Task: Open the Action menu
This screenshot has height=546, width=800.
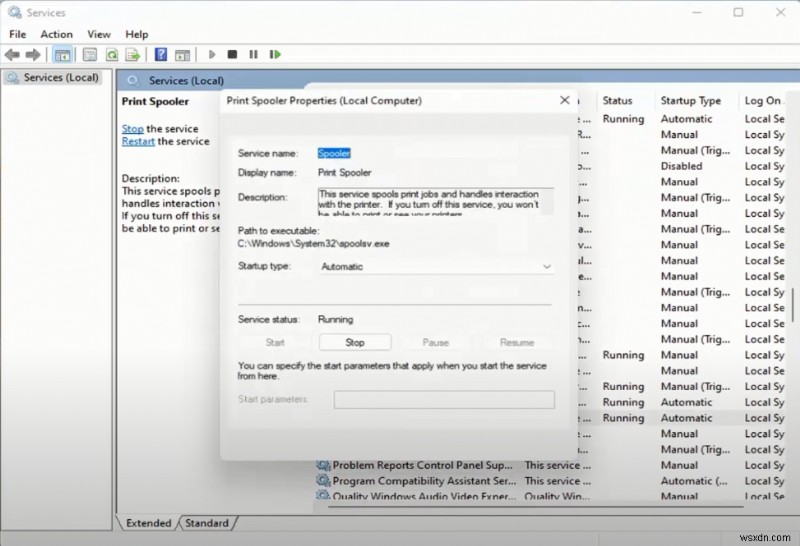Action: click(57, 34)
